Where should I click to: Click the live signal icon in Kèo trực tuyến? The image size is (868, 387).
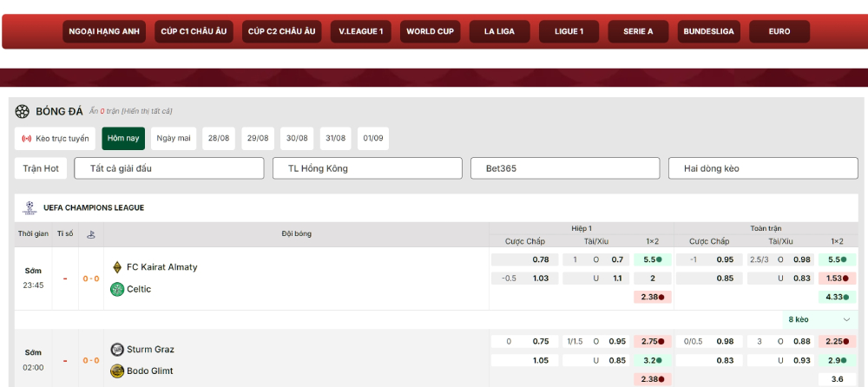pos(27,139)
